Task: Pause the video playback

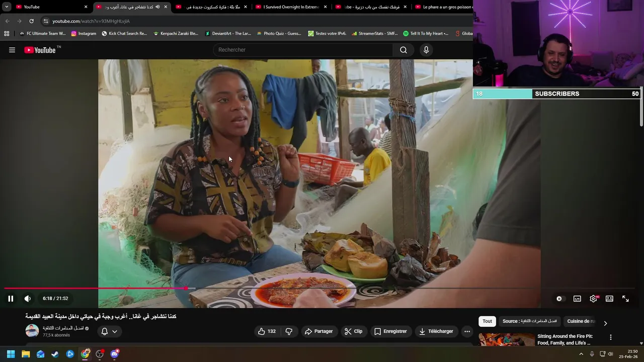Action: (11, 299)
